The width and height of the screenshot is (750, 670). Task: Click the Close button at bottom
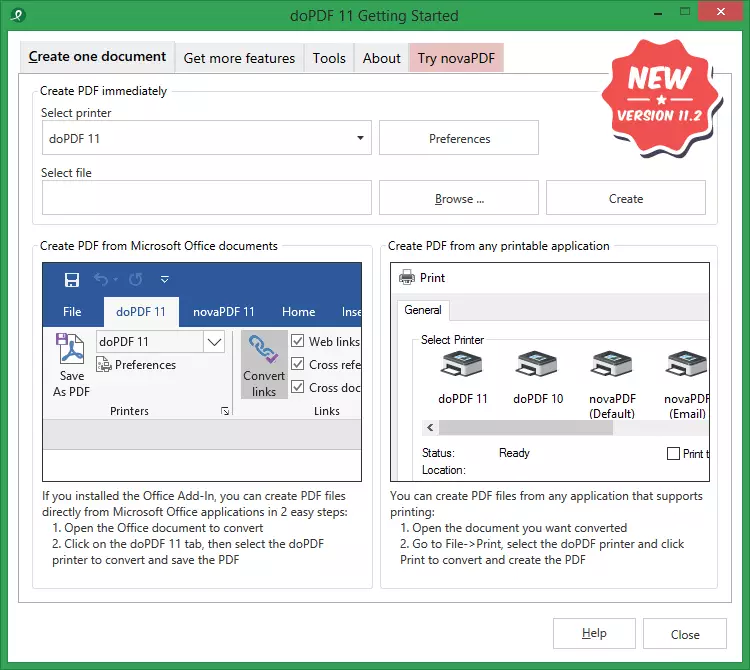coord(684,634)
